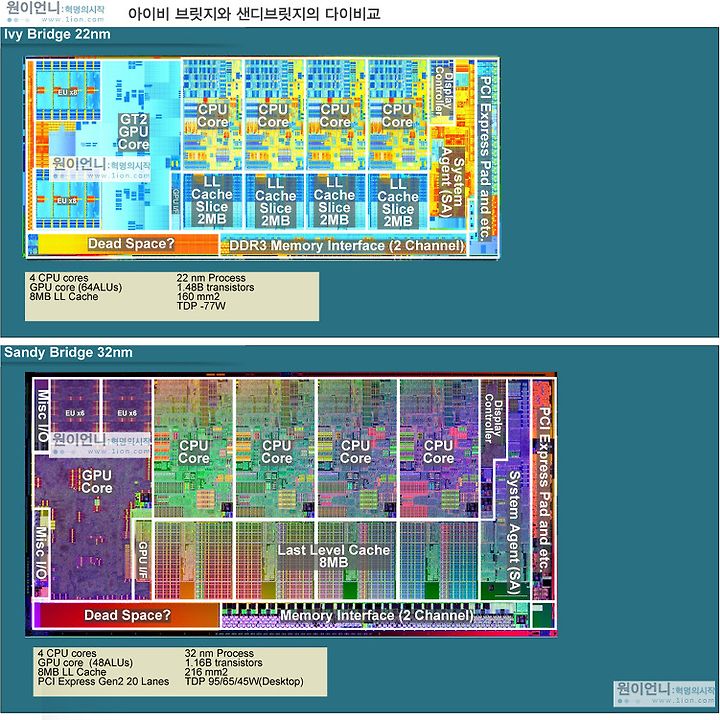Click the "1.48B transistors" spec
This screenshot has height=720, width=720.
(215, 287)
